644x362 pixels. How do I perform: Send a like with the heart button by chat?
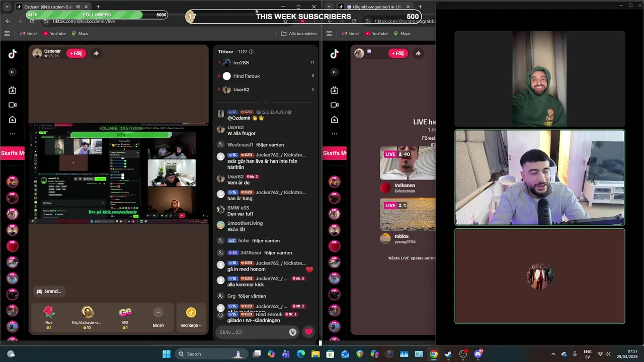coord(308,332)
